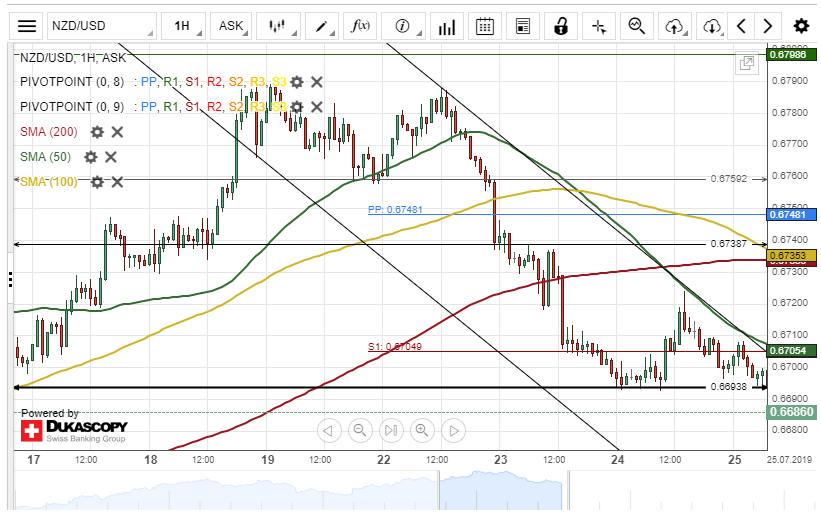Open SMA (50) settings gear
The height and width of the screenshot is (523, 821).
coord(91,157)
